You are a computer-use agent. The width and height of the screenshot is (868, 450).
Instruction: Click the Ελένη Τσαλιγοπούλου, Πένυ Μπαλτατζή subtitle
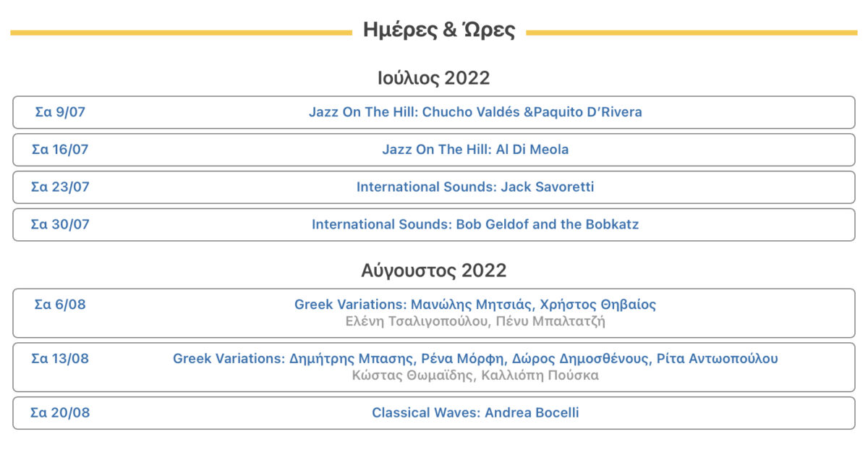[x=475, y=321]
